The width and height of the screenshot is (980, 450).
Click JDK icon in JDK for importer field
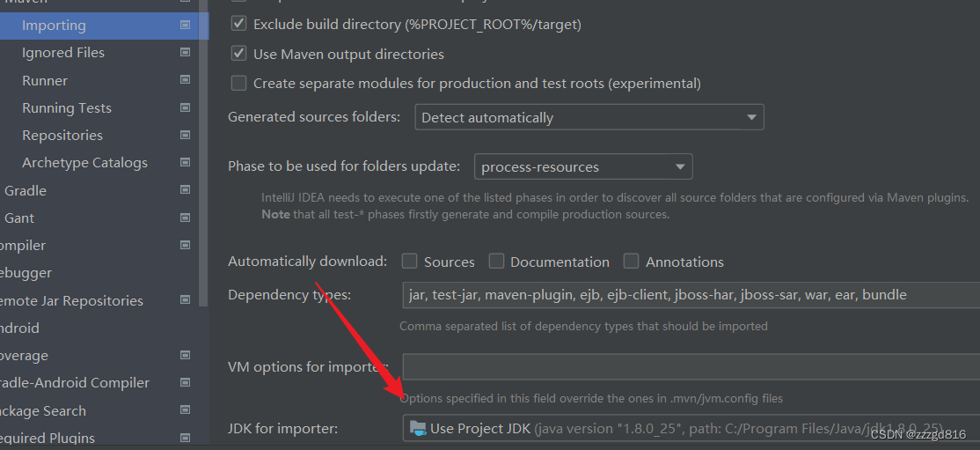tap(418, 428)
